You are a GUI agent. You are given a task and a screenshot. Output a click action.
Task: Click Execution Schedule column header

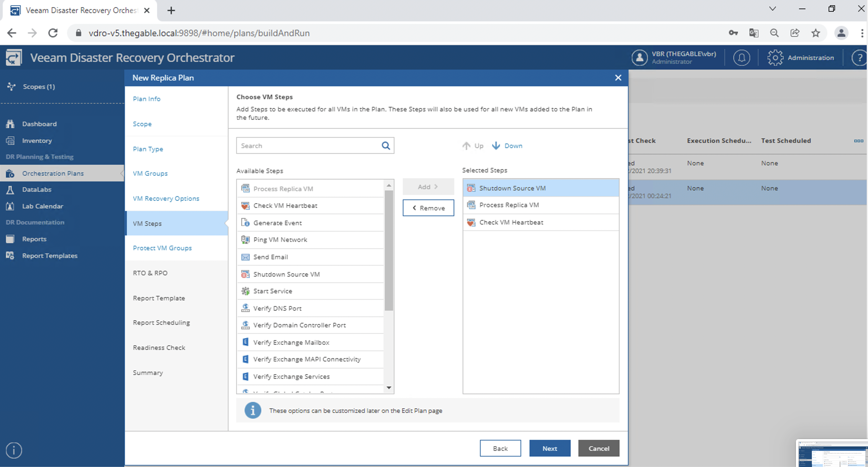(719, 141)
